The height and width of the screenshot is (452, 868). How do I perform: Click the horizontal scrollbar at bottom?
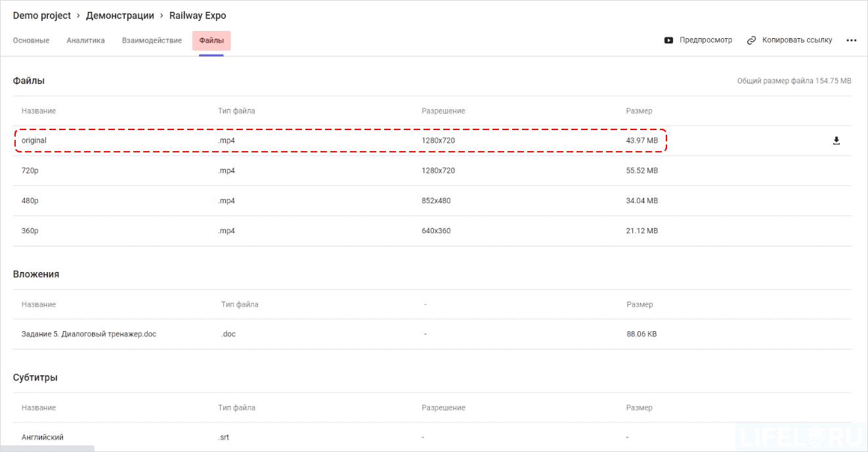(47, 449)
